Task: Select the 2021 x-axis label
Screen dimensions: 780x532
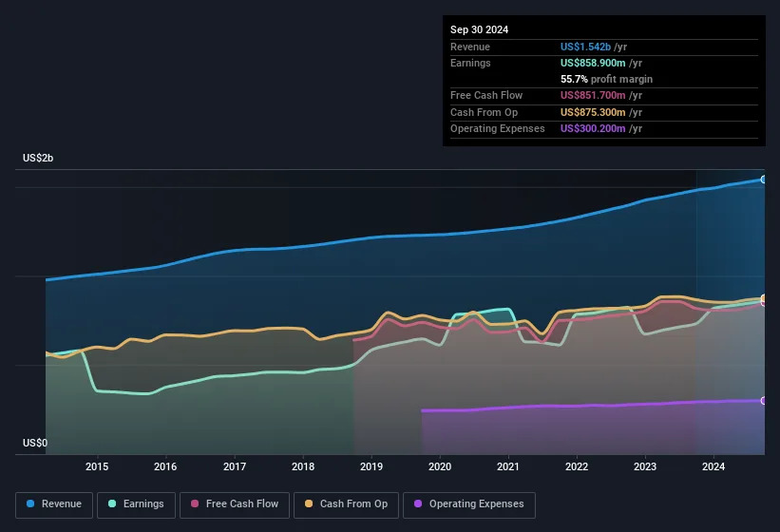Action: tap(508, 466)
